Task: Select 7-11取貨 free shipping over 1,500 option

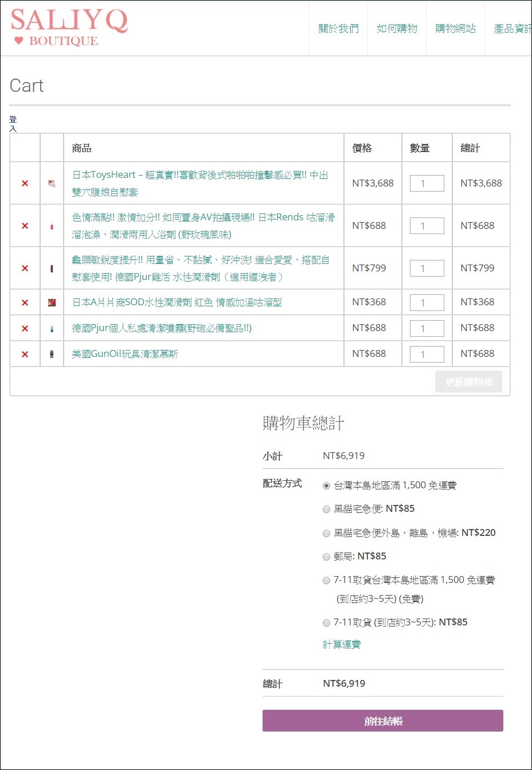Action: 326,581
